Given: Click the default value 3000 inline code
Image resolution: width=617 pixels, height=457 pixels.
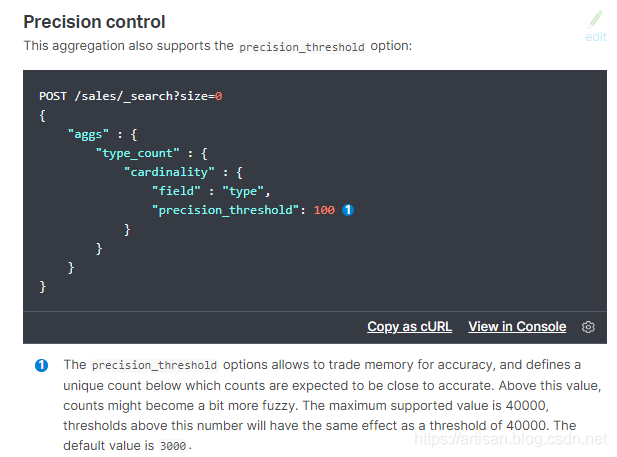Looking at the screenshot, I should [172, 446].
